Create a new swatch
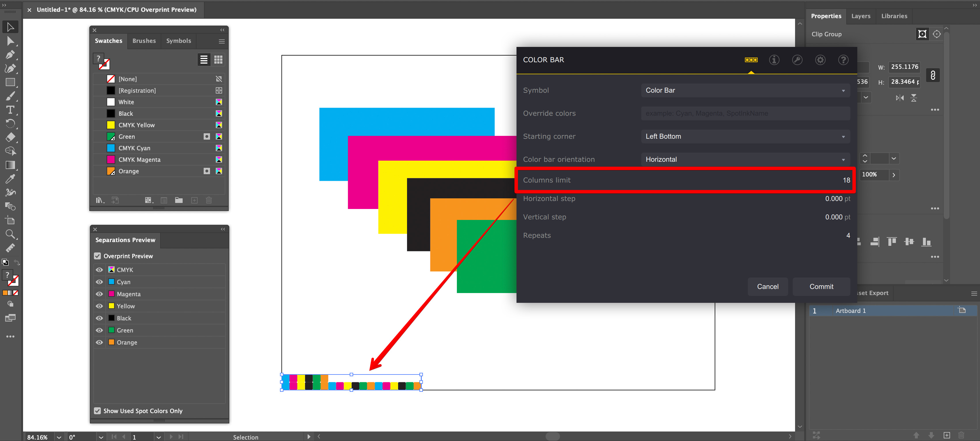This screenshot has height=441, width=980. click(x=194, y=200)
